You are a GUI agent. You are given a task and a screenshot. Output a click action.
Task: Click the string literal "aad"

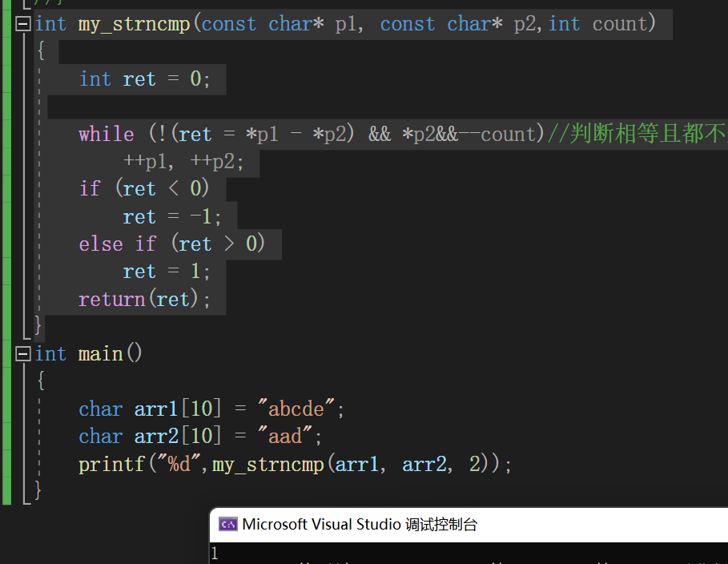285,437
